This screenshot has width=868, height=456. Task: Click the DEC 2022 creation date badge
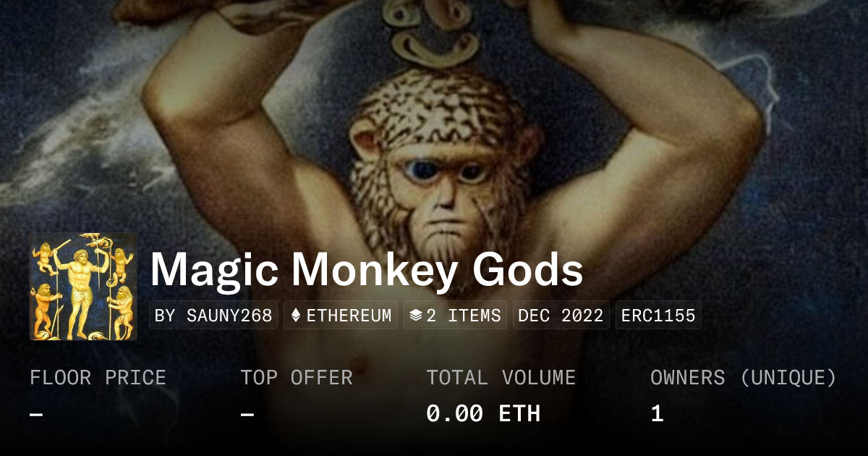click(561, 316)
